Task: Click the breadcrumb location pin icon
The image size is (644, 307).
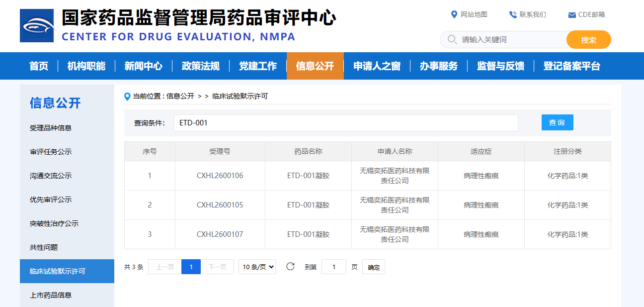Action: coord(127,96)
